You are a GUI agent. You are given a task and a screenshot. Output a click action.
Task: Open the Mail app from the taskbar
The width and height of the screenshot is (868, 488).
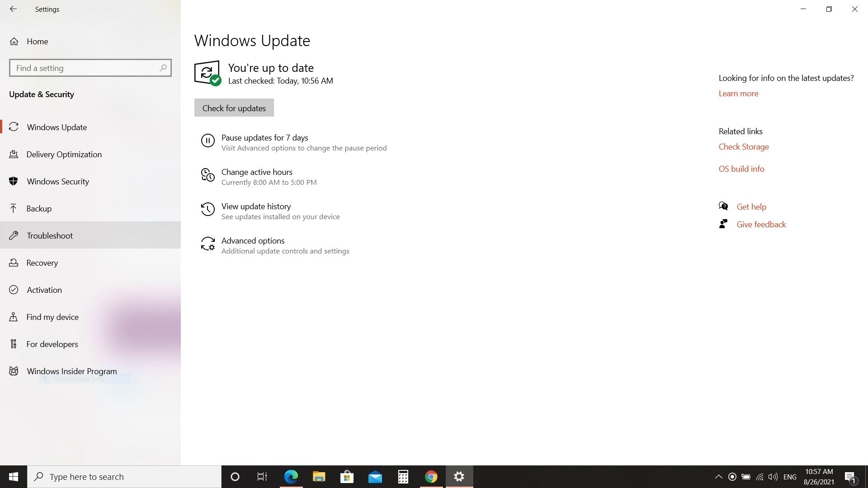click(375, 477)
